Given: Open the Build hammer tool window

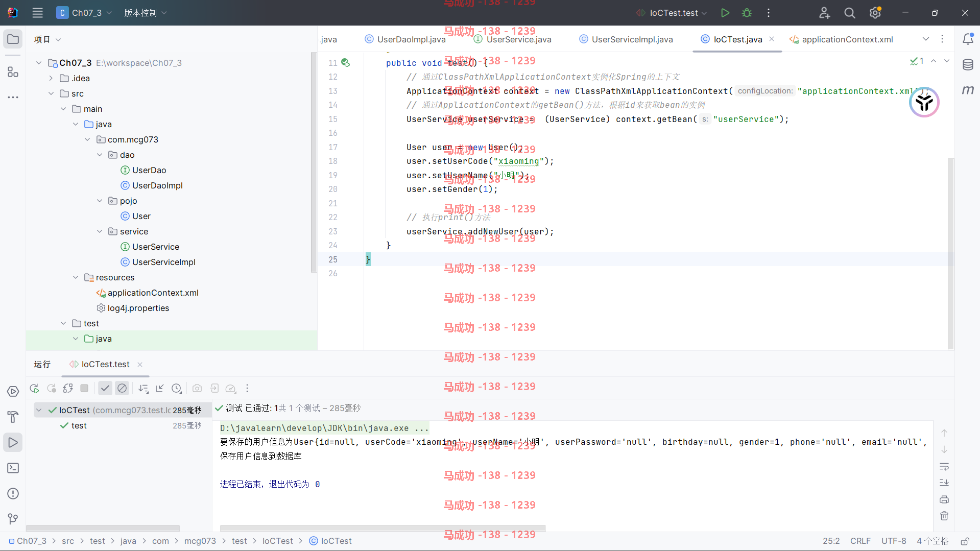Looking at the screenshot, I should (13, 417).
